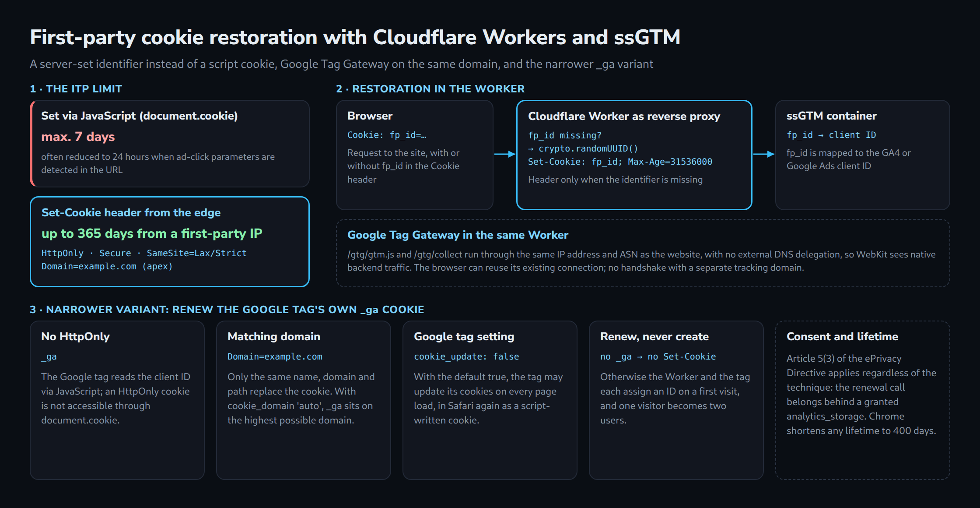Click 'Header only when the identifier is missing'
This screenshot has height=508, width=980.
[615, 180]
